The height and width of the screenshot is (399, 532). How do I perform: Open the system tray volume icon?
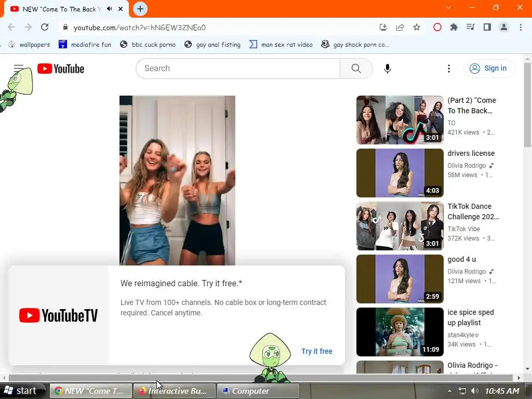475,391
